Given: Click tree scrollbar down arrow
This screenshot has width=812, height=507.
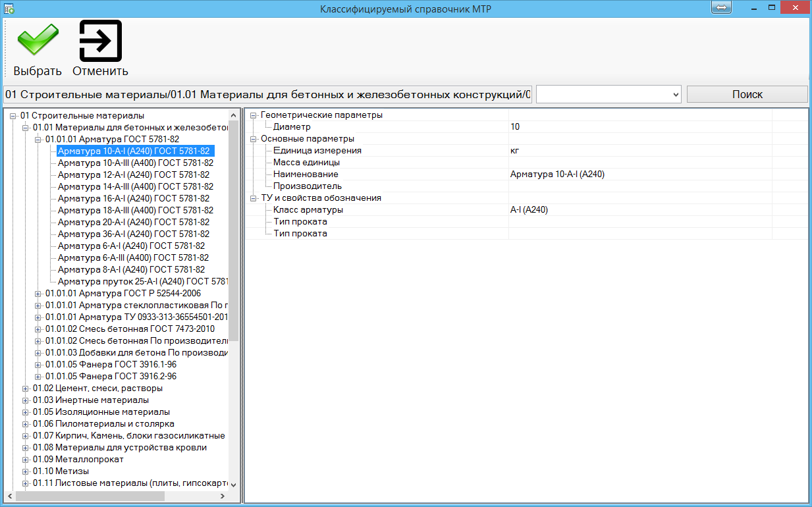Looking at the screenshot, I should point(234,485).
